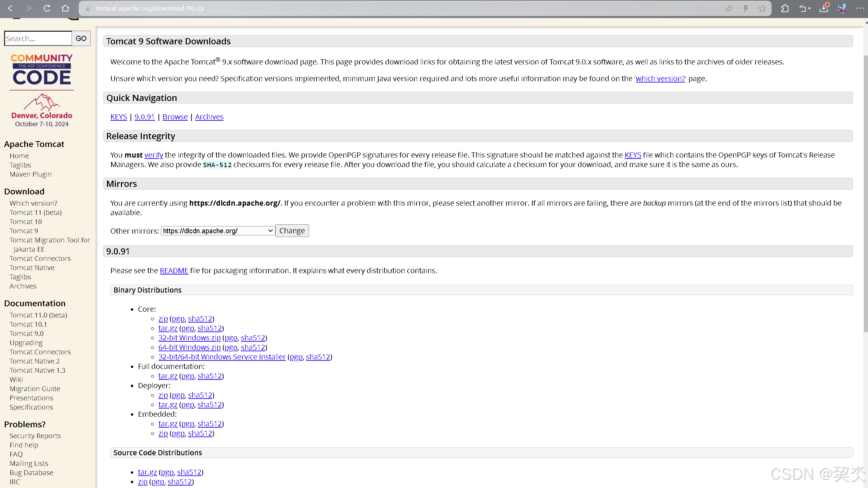This screenshot has width=868, height=488.
Task: Download the 64-bit Windows zip link
Action: click(x=189, y=347)
